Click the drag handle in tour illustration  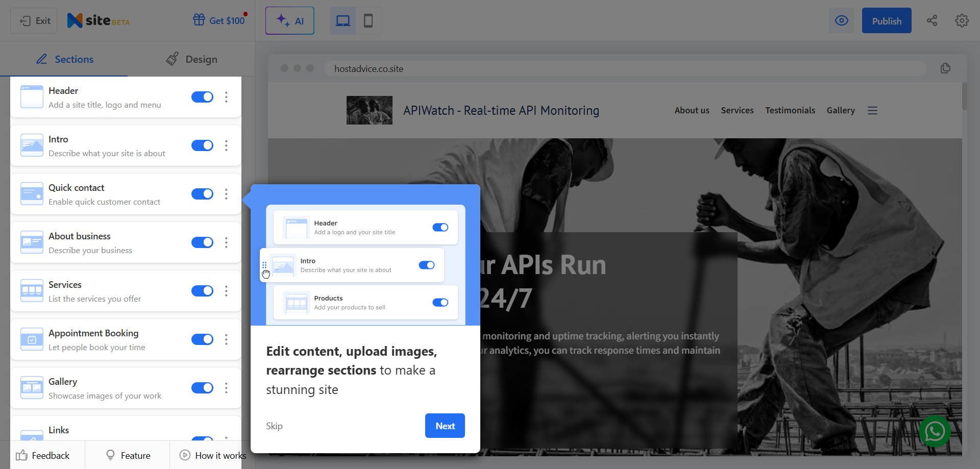click(264, 265)
